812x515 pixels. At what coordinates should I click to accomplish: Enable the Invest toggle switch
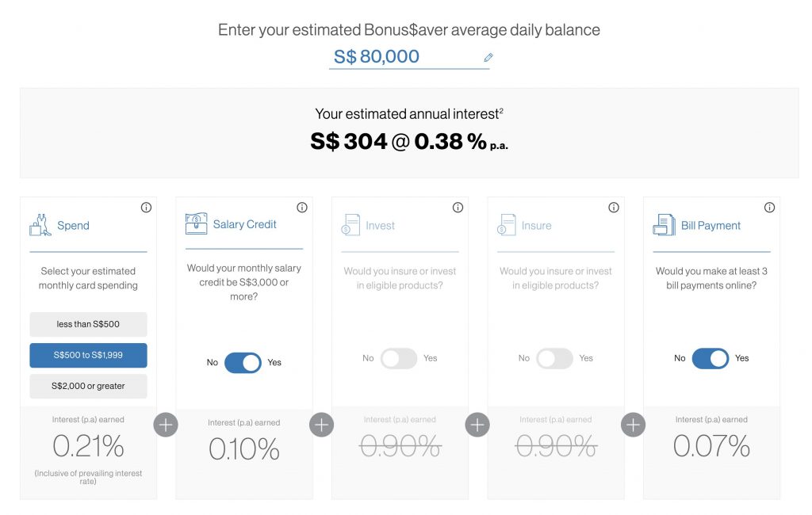[399, 358]
